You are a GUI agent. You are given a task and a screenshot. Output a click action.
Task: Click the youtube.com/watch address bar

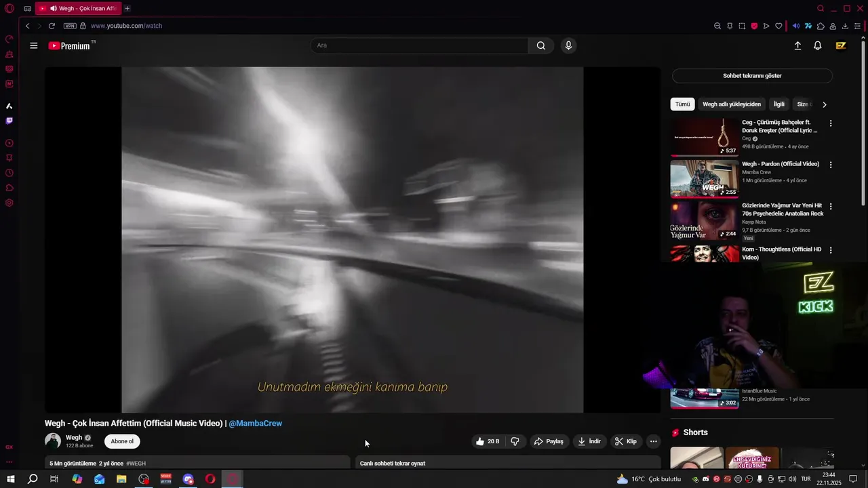[126, 26]
